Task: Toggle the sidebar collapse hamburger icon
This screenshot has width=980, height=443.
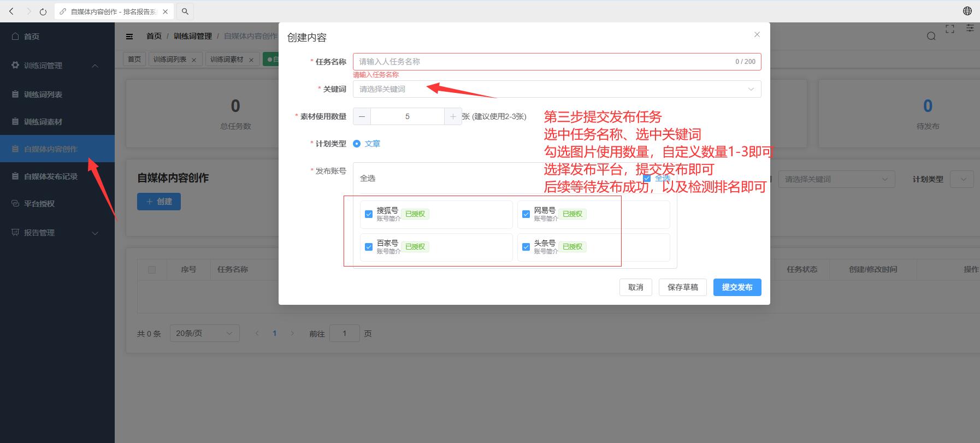Action: click(x=129, y=37)
